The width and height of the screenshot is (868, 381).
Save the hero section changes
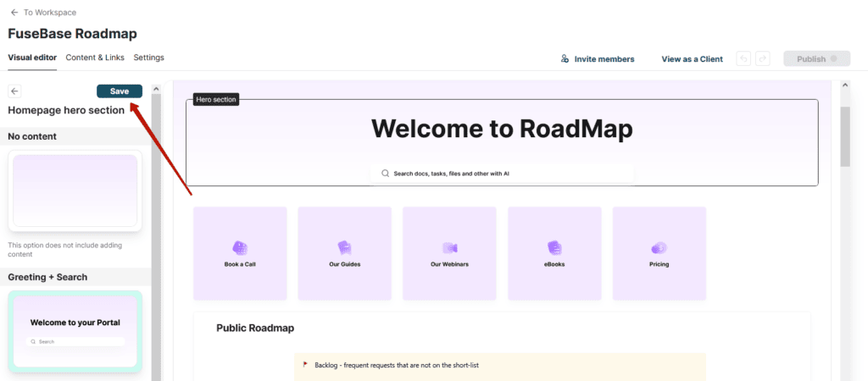[120, 91]
